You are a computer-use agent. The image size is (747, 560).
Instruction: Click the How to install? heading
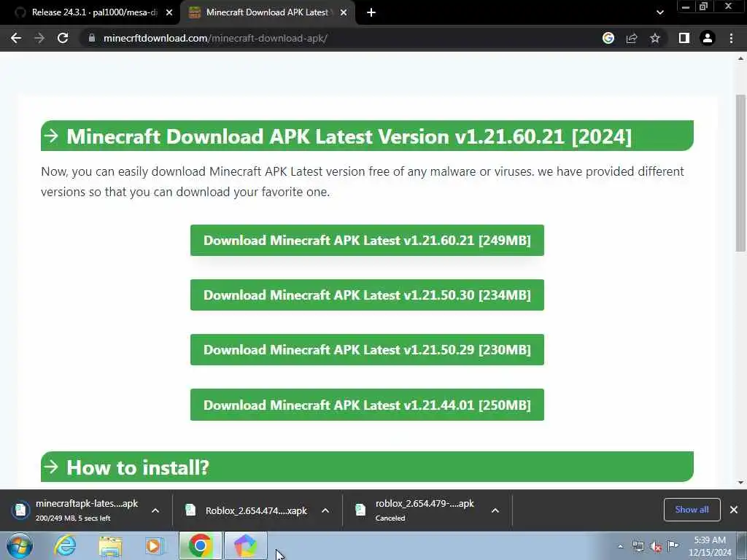tap(368, 467)
